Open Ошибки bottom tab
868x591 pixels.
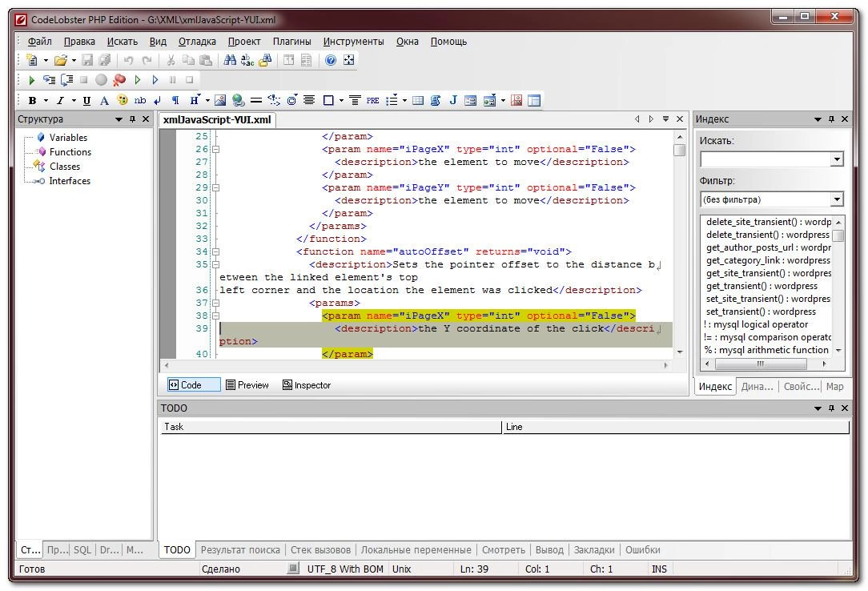tap(643, 550)
